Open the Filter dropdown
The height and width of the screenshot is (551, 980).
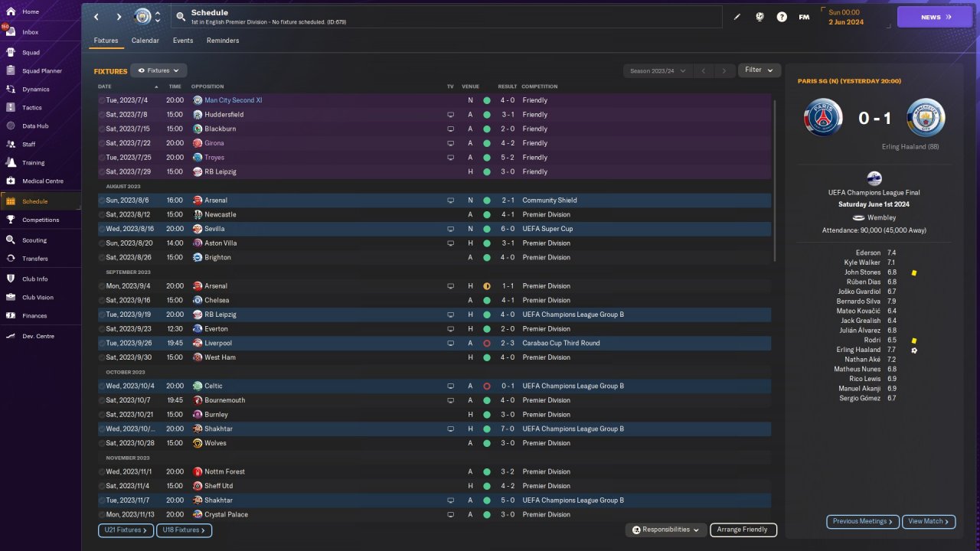[x=759, y=70]
